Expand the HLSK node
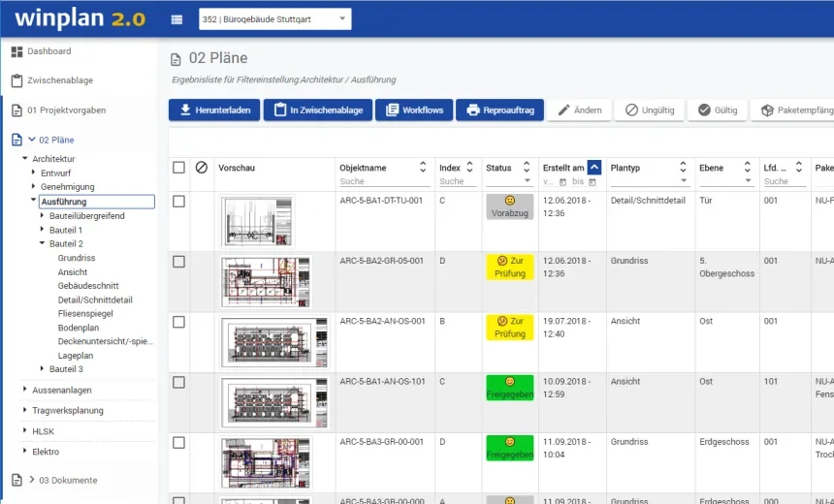 click(x=24, y=430)
